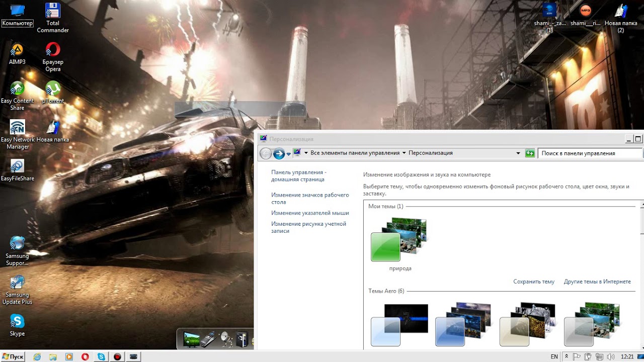Image resolution: width=644 pixels, height=362 pixels.
Task: Launch Easy Content Share from the desktop
Action: (x=17, y=96)
